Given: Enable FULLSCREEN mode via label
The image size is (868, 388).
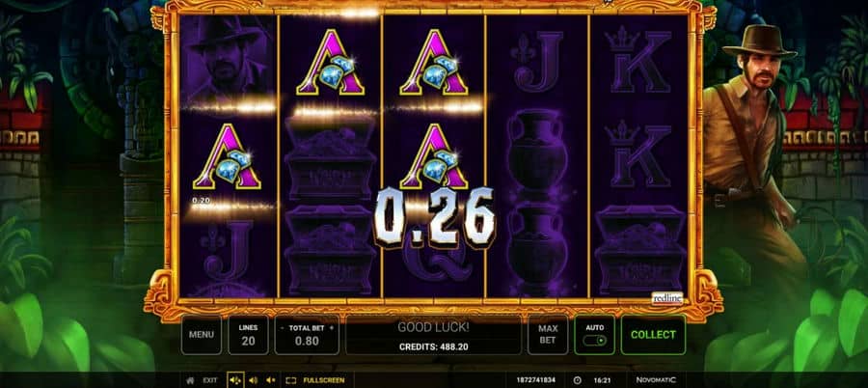Looking at the screenshot, I should [324, 380].
